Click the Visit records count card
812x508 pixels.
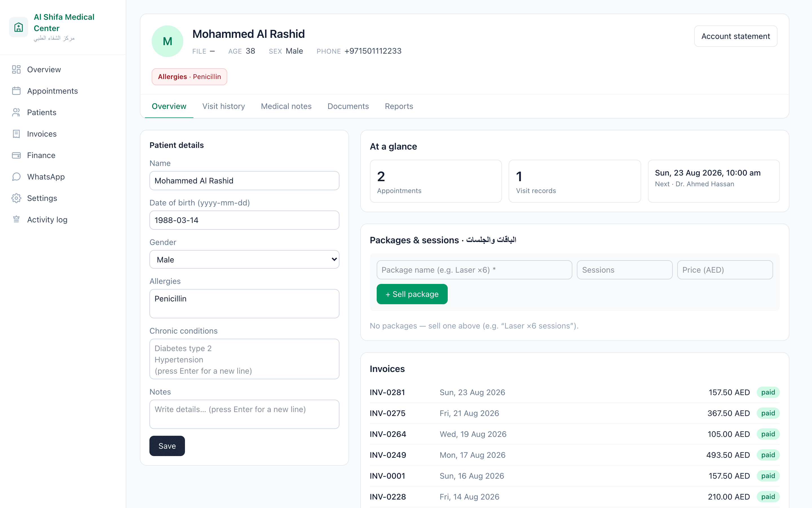574,181
